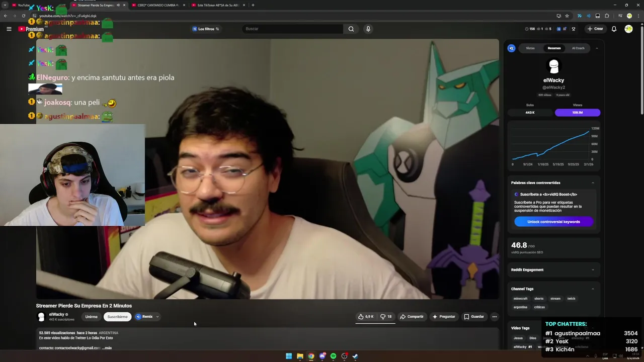The image size is (644, 362).
Task: Click the elWacky channel name link
Action: (56, 315)
